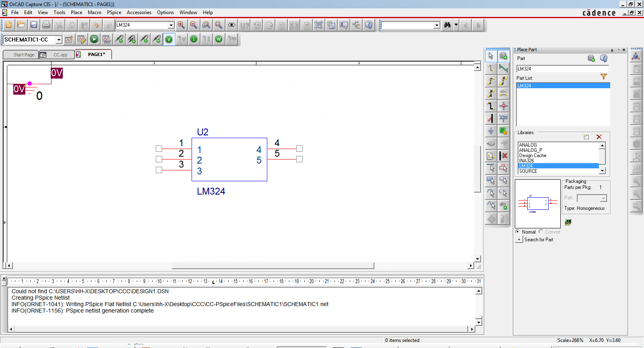This screenshot has width=644, height=348.
Task: Select the Normal radio button
Action: (x=518, y=232)
